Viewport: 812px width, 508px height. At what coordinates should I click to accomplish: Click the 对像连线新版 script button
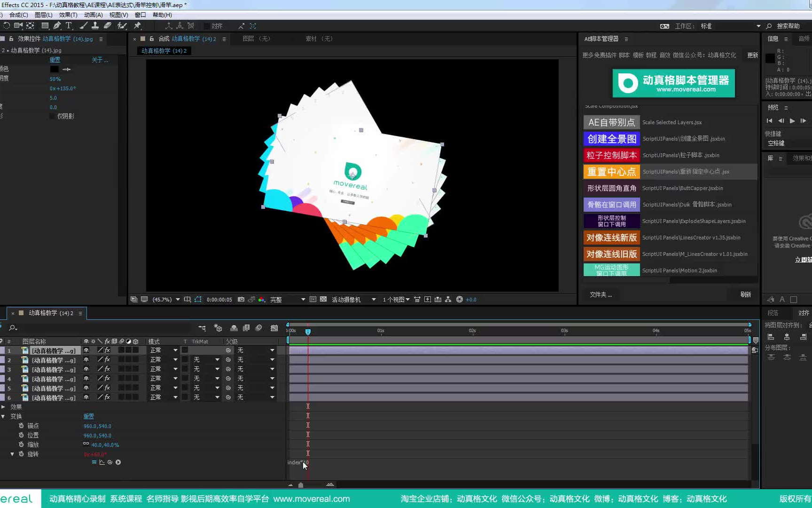coord(612,238)
